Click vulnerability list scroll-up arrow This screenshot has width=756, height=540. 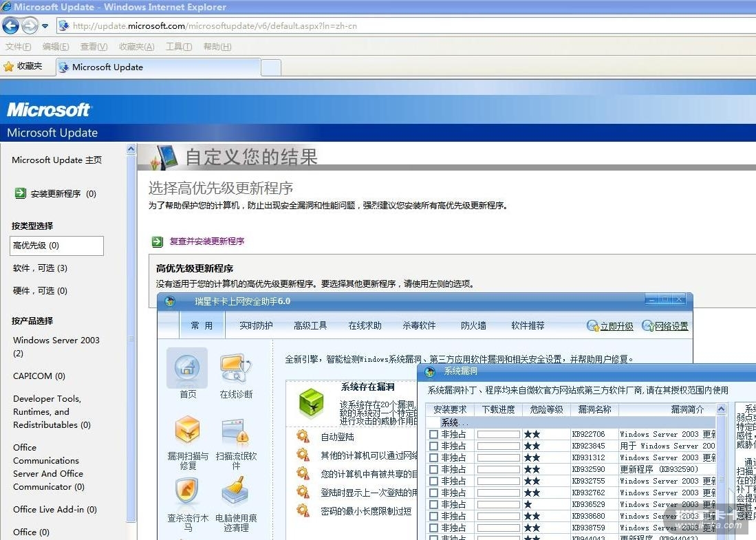pyautogui.click(x=722, y=409)
